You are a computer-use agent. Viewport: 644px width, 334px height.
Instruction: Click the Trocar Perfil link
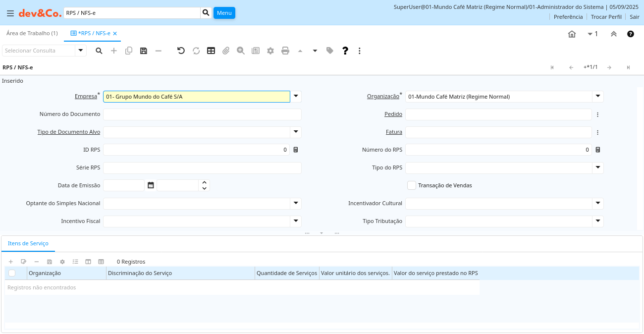click(606, 17)
